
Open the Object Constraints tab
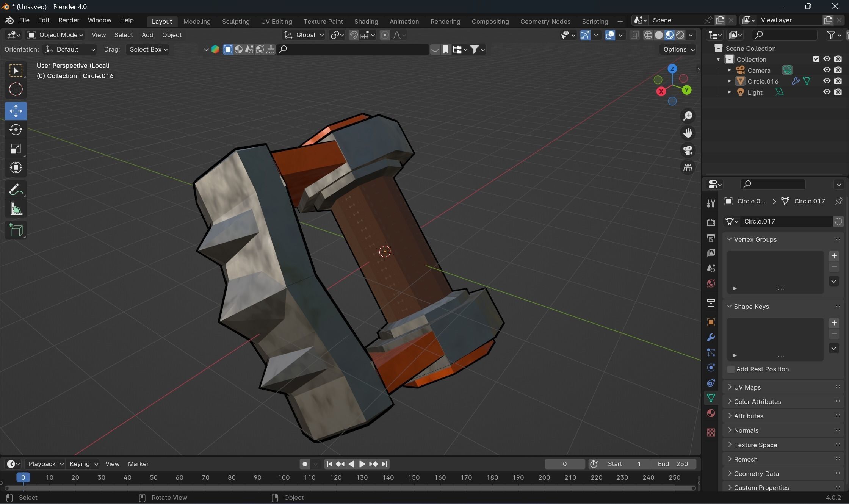pos(711,383)
